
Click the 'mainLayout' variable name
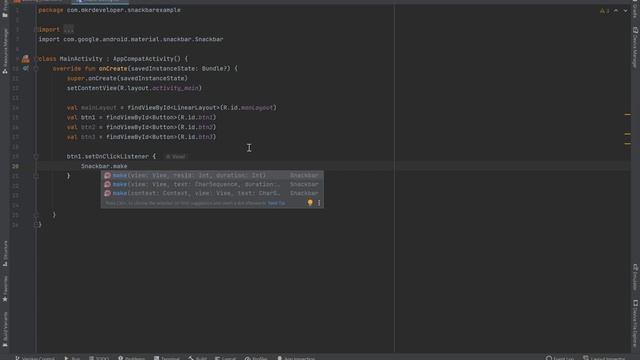coord(99,108)
